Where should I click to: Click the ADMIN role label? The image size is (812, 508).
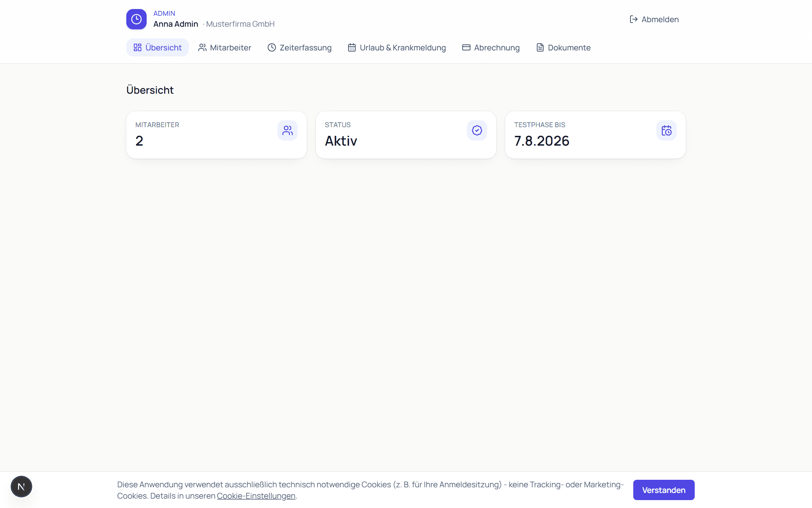point(164,13)
